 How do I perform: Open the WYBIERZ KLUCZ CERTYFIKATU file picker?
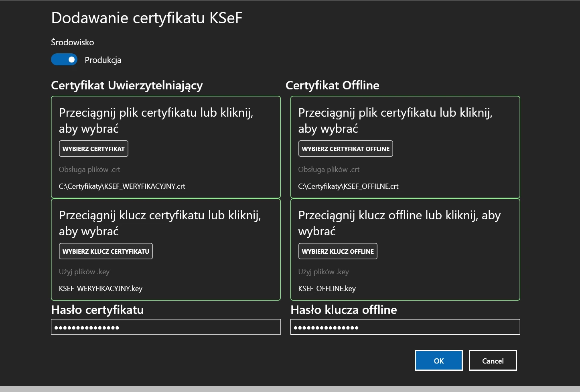click(x=106, y=251)
